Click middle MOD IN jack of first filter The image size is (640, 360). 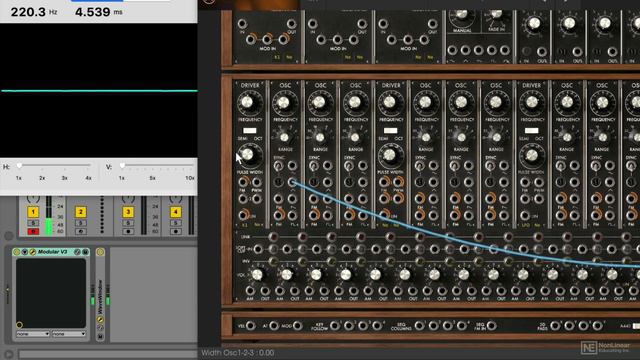267,40
